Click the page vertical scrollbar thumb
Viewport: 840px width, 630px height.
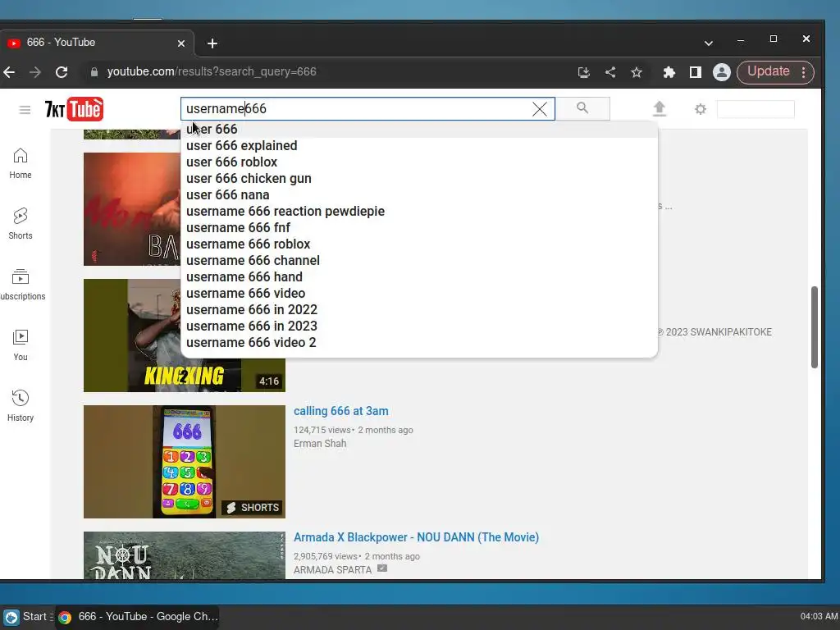[815, 327]
